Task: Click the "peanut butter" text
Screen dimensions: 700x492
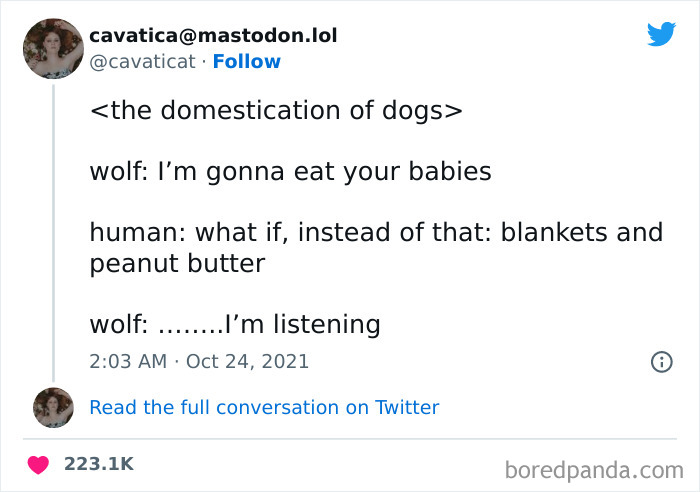Action: tap(177, 264)
